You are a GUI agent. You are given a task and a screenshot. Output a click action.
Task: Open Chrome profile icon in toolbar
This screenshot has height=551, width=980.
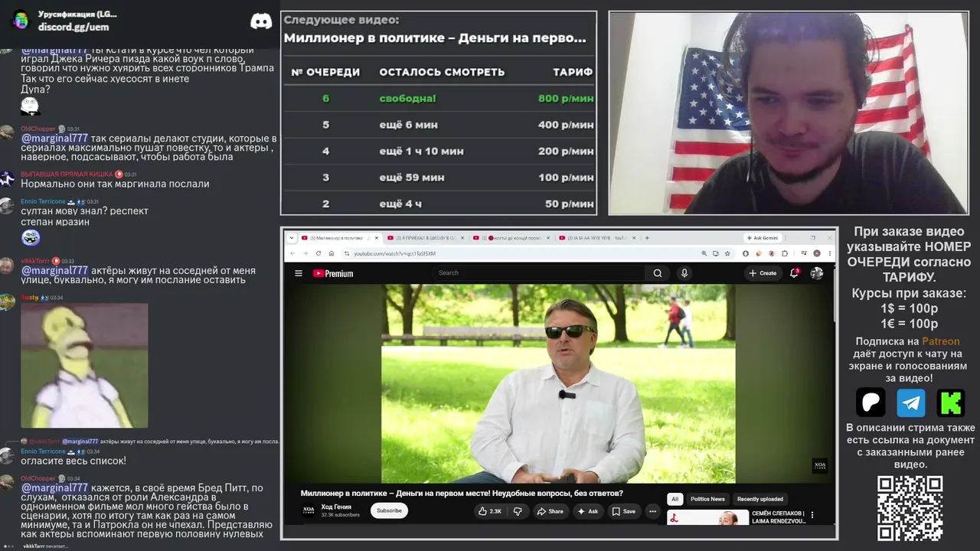(817, 253)
